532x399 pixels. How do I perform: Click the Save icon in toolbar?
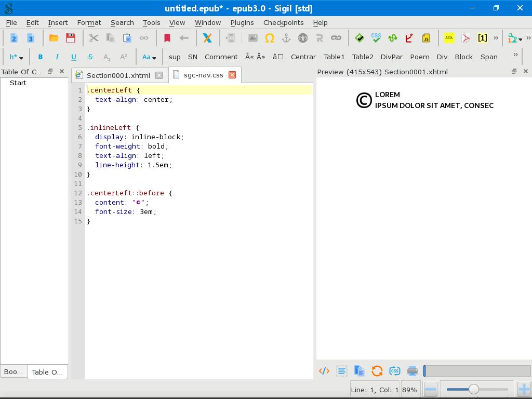pyautogui.click(x=71, y=38)
